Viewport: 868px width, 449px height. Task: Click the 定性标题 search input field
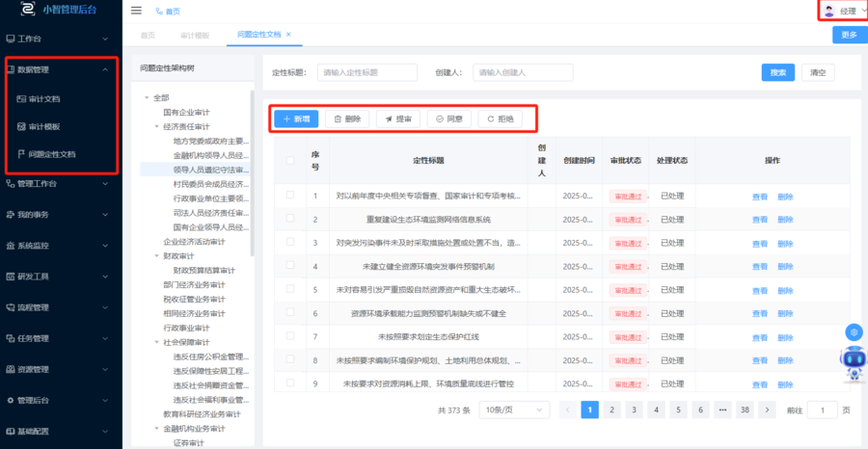point(367,72)
